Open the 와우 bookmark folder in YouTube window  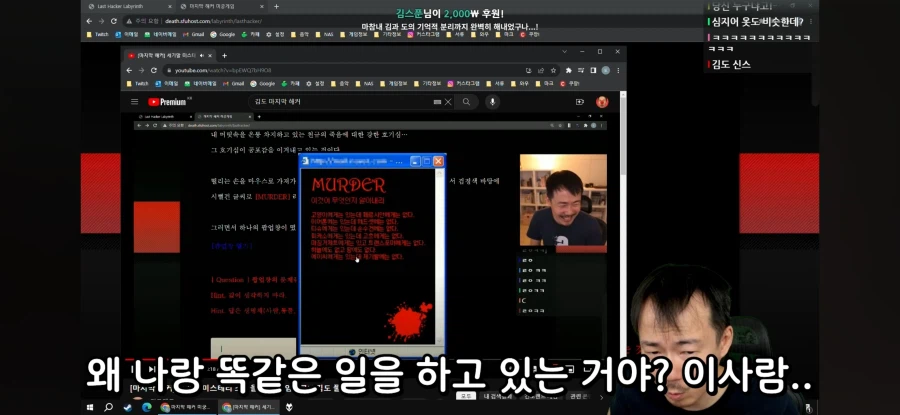click(x=519, y=83)
